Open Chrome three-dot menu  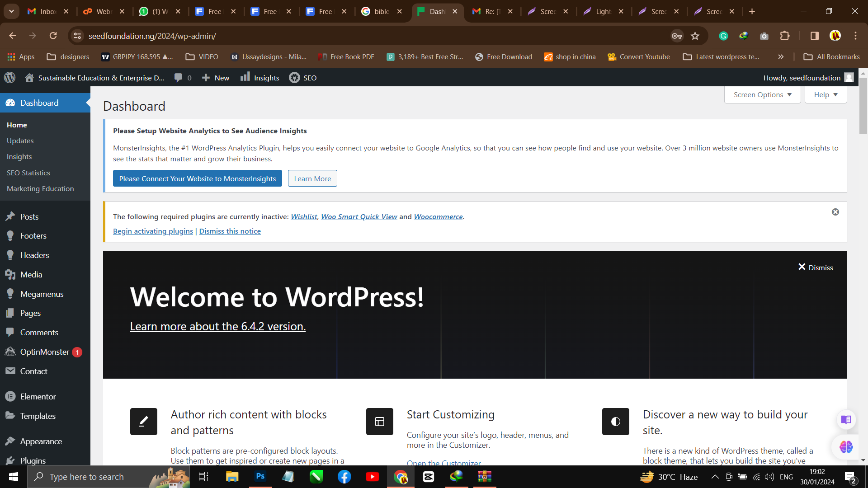pyautogui.click(x=856, y=36)
